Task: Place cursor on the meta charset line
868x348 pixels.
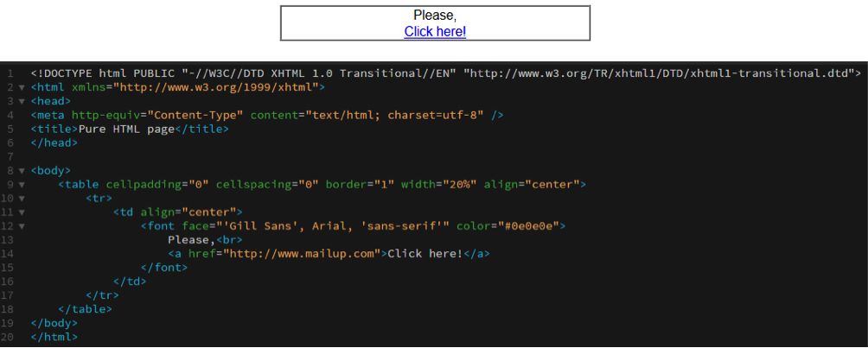Action: pyautogui.click(x=259, y=115)
